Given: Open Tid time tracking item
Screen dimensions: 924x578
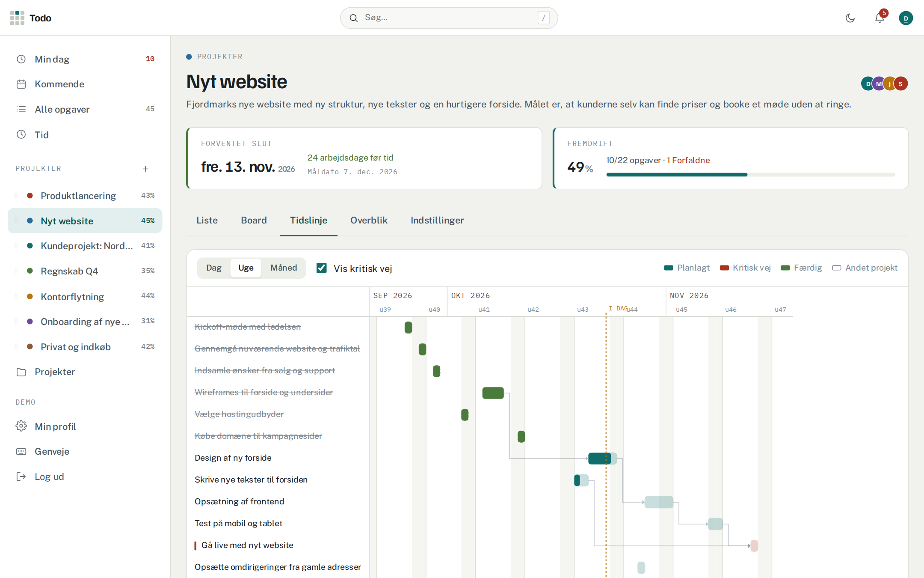Looking at the screenshot, I should click(85, 135).
